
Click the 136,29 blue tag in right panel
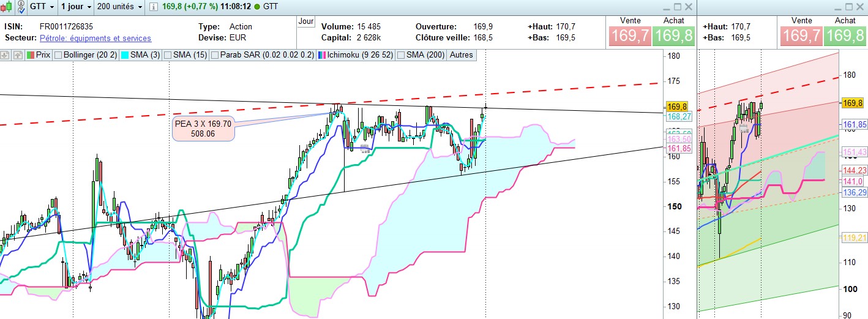pos(855,192)
